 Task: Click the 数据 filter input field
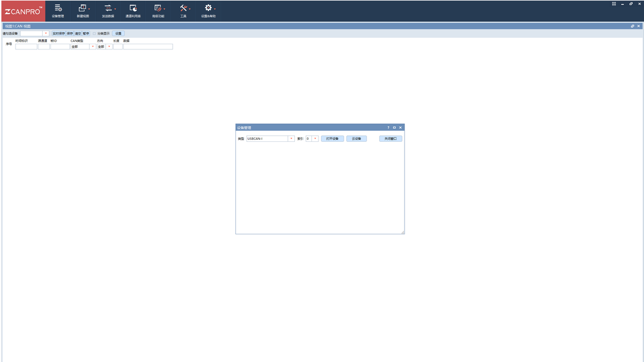148,47
